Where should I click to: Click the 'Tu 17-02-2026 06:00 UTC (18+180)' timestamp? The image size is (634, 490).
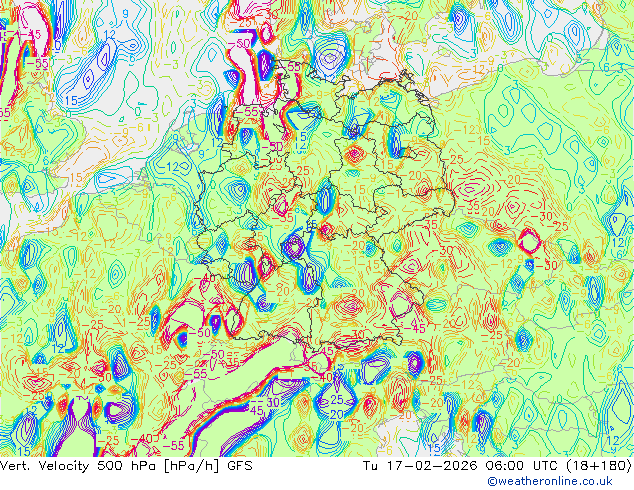[x=498, y=466]
